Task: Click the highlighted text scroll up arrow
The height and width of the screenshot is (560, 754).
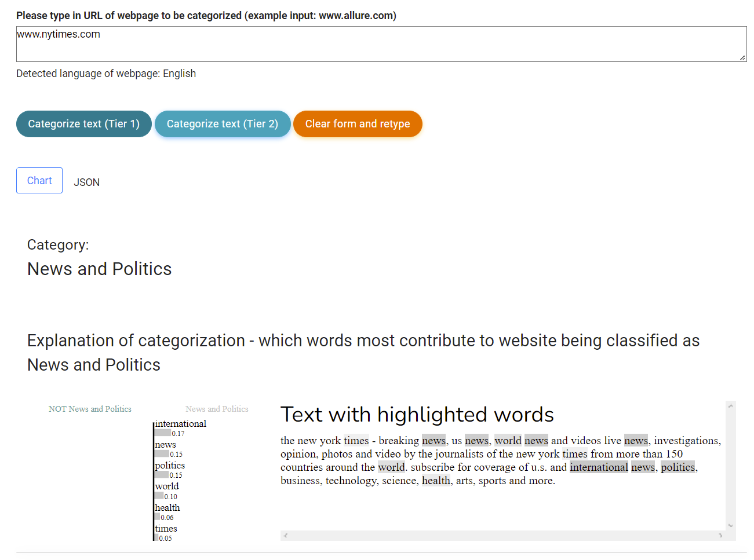Action: [731, 406]
